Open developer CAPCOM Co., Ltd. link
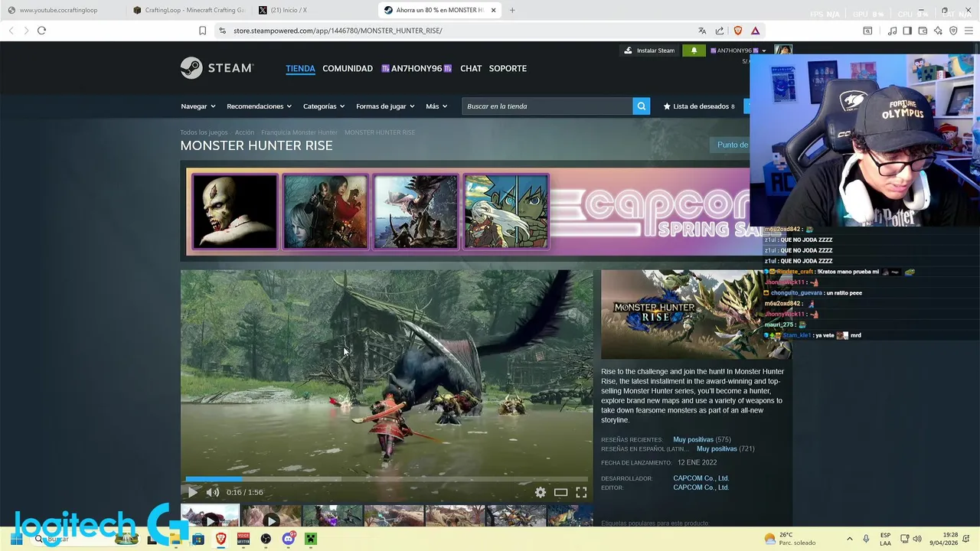The height and width of the screenshot is (551, 980). point(701,478)
